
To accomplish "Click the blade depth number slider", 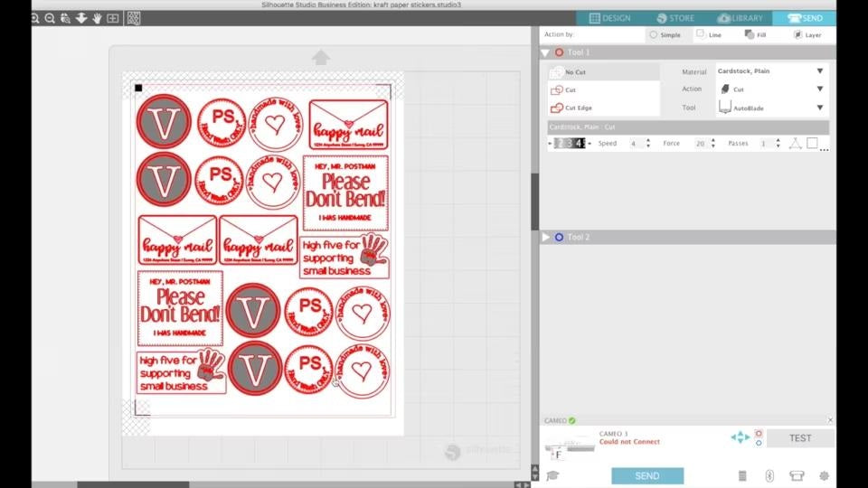I will 570,144.
